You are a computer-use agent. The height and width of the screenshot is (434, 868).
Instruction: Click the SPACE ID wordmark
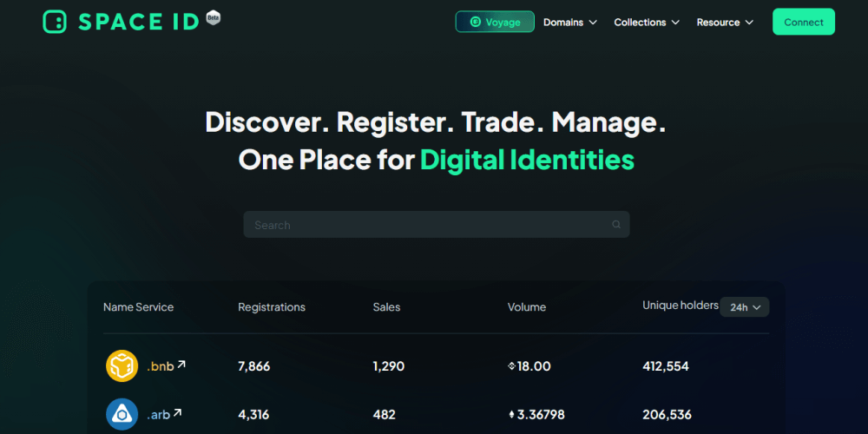[x=138, y=23]
